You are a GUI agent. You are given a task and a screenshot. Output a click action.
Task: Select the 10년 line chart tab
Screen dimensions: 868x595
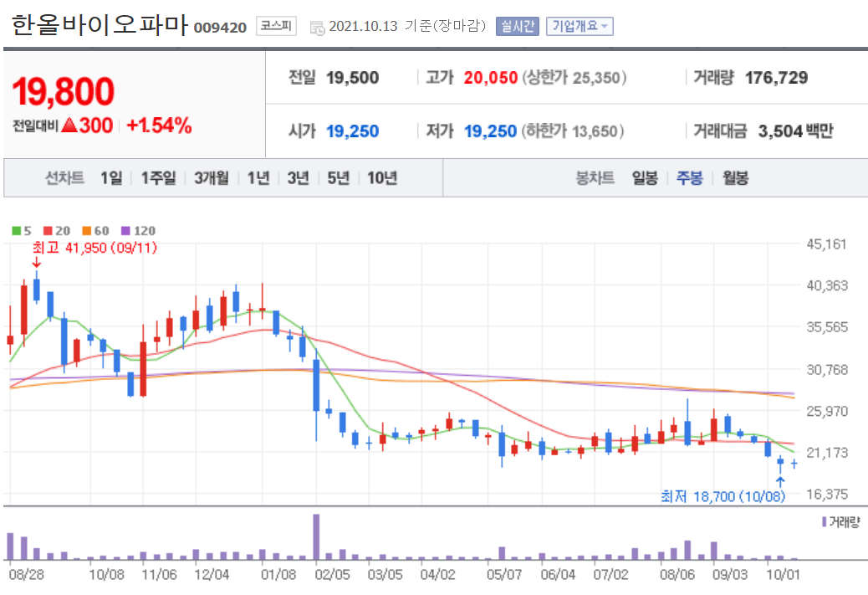point(382,178)
